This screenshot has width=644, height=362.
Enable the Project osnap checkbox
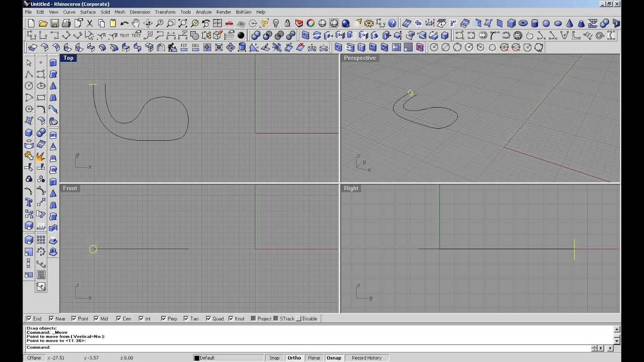click(254, 319)
